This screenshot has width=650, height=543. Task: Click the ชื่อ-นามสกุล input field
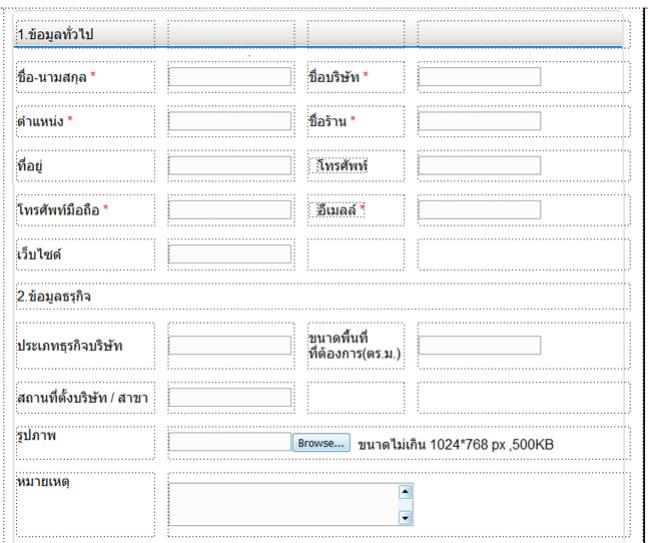[230, 77]
